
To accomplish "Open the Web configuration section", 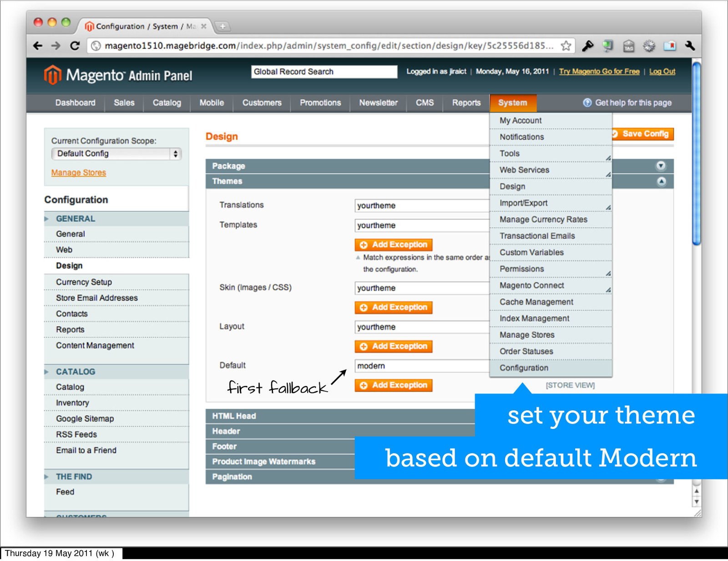I will [116, 250].
